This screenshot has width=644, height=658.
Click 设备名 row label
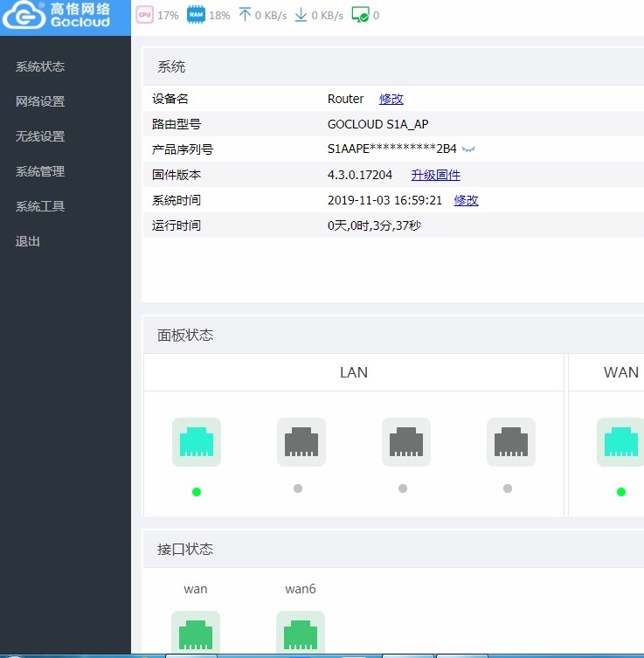[x=170, y=99]
